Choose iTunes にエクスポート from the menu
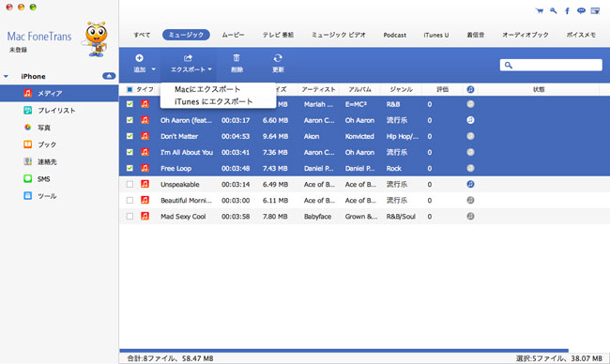 click(214, 101)
